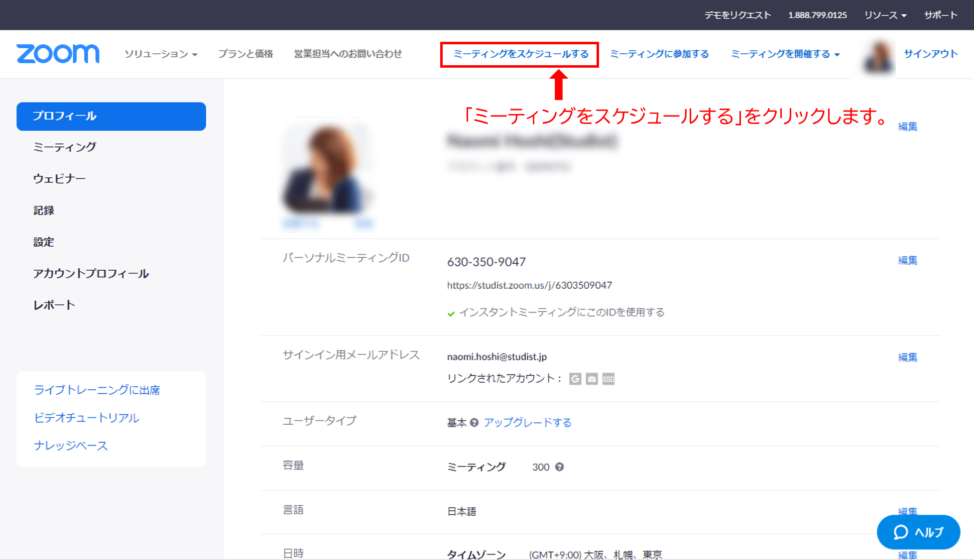Select ミーティング in sidebar
Viewport: 974px width, 560px height.
point(65,147)
